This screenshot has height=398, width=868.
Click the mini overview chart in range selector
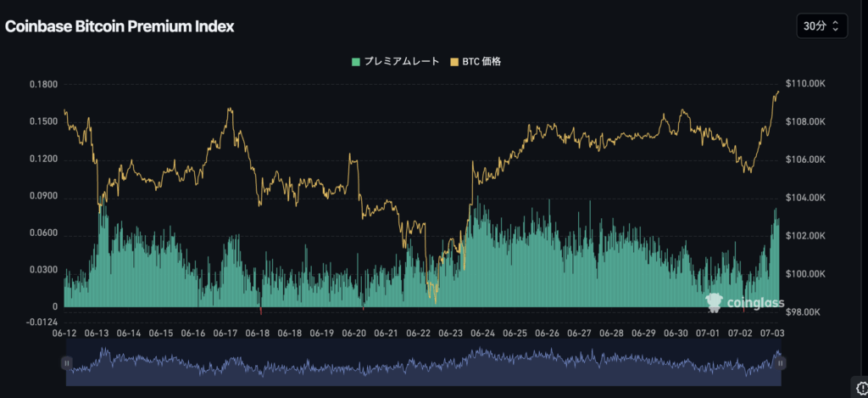tap(424, 362)
